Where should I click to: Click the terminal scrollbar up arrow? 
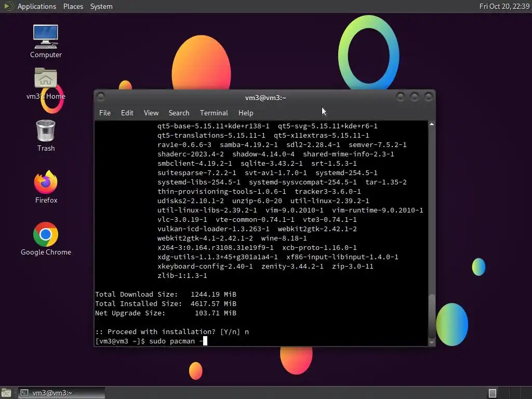tap(432, 125)
